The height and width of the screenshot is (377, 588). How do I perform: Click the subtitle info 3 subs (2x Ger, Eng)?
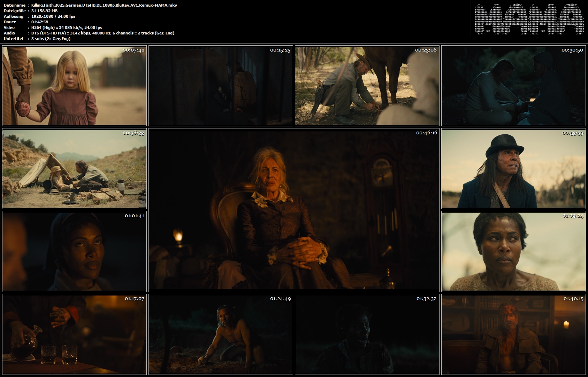pos(51,39)
